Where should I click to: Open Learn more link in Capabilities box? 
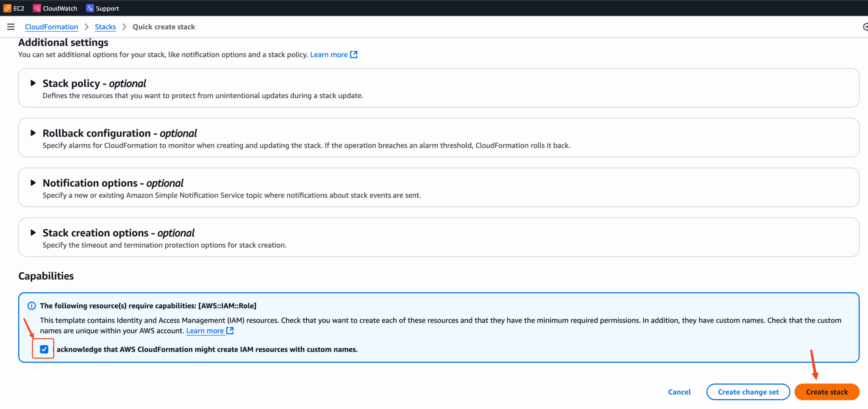pos(205,331)
